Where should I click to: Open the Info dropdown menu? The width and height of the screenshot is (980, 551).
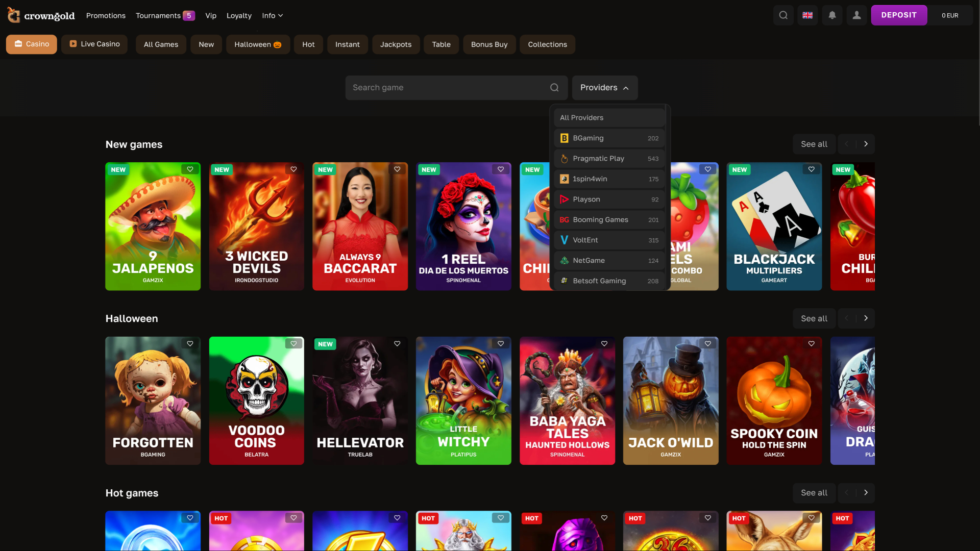(272, 15)
